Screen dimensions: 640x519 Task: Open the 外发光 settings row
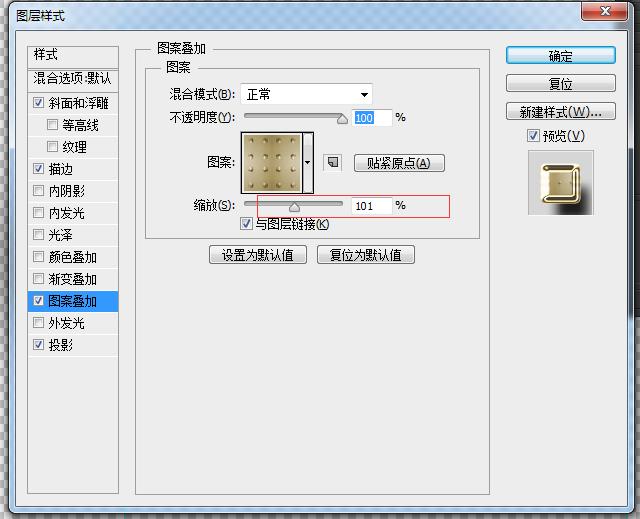[73, 323]
